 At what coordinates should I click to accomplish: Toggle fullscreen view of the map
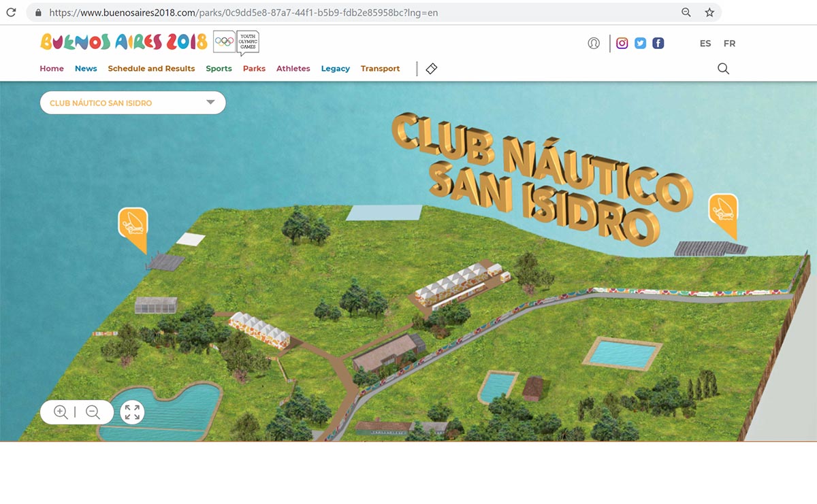[x=132, y=411]
